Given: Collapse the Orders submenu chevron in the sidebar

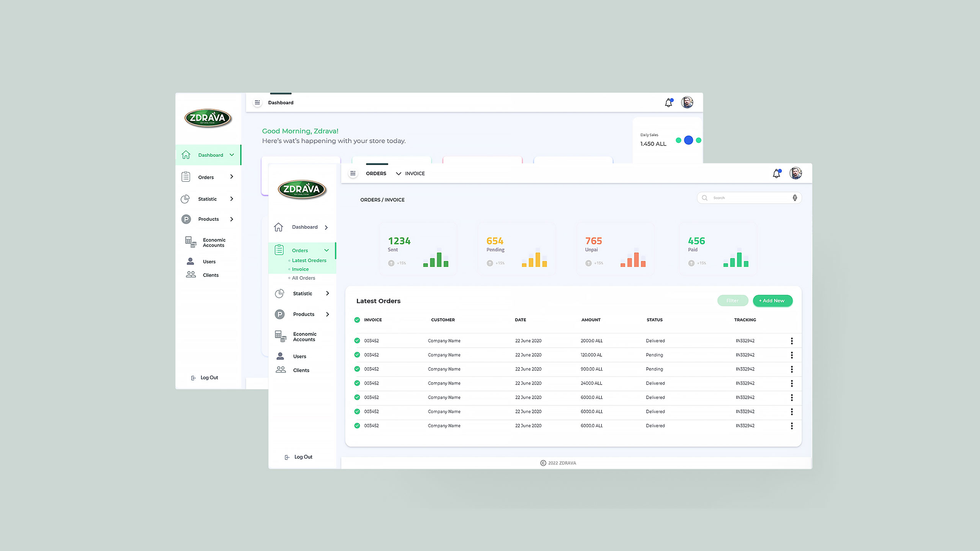Looking at the screenshot, I should 327,250.
